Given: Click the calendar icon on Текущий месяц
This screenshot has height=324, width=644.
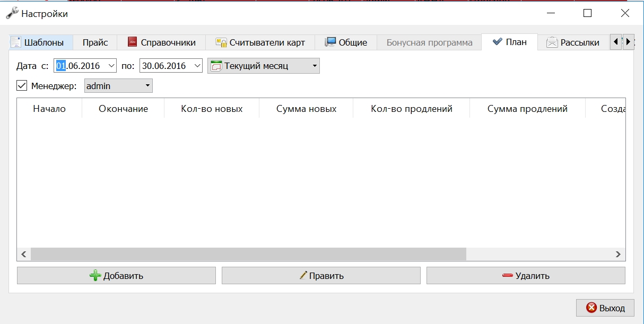Looking at the screenshot, I should coord(216,66).
